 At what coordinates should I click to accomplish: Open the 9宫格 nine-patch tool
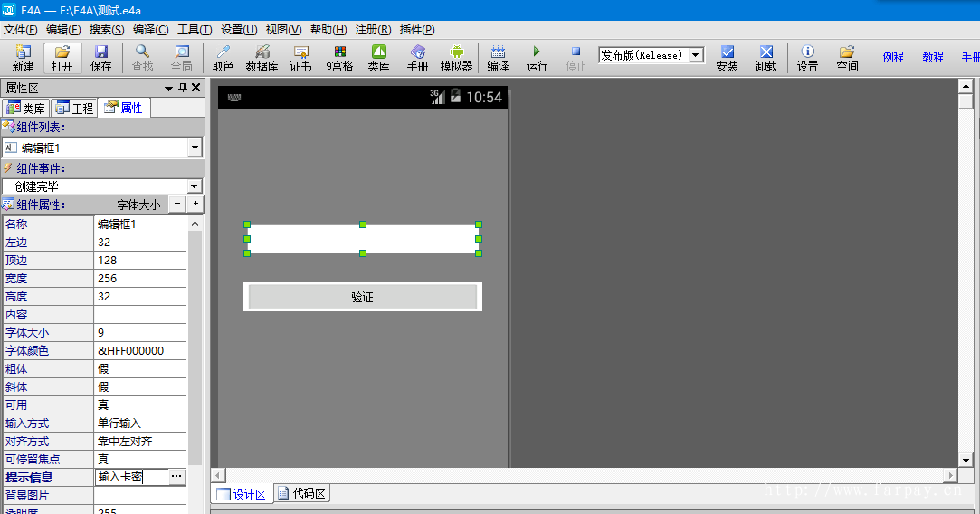[339, 58]
